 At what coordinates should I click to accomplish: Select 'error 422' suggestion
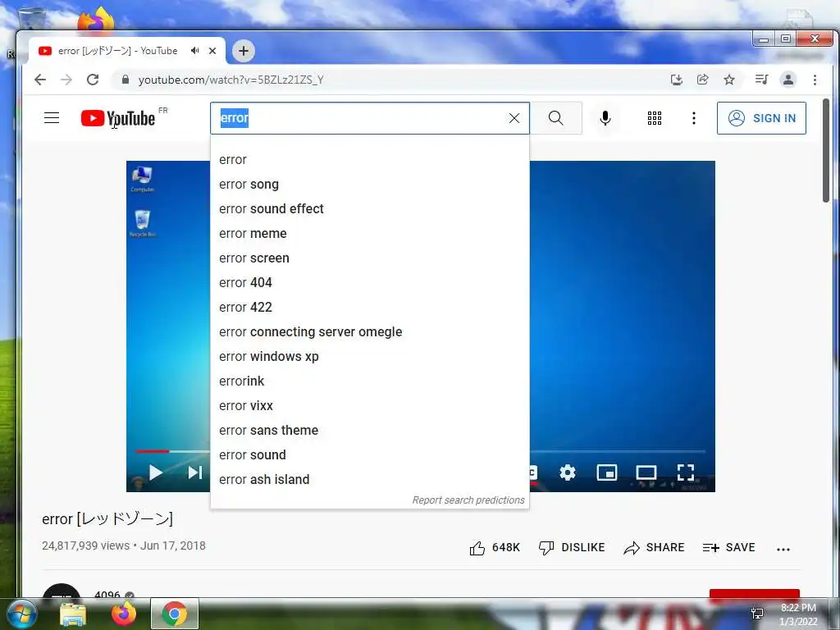click(x=370, y=308)
